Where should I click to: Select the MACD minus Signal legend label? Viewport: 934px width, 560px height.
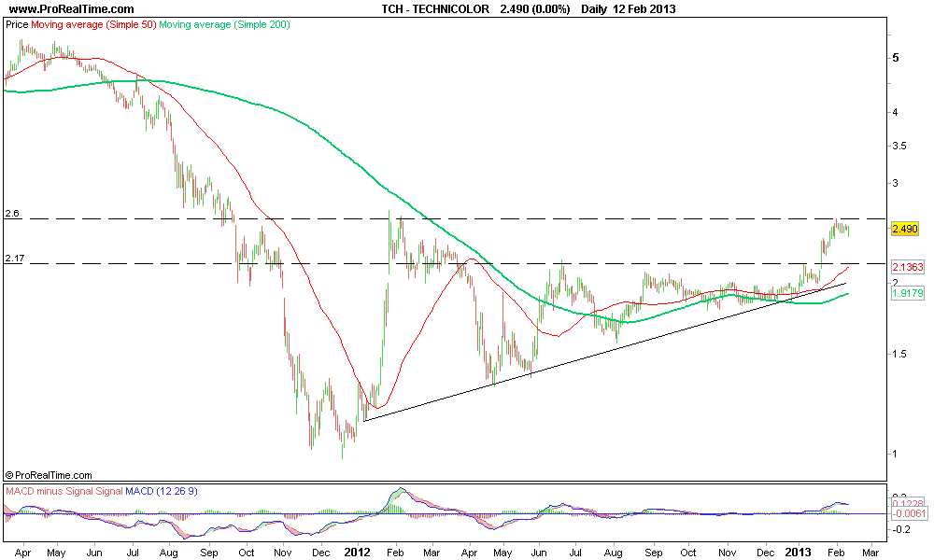[50, 492]
